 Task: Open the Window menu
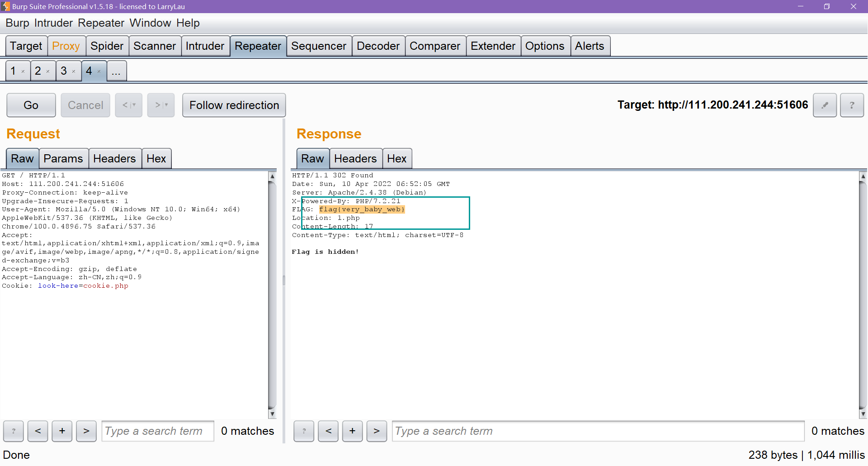[x=150, y=23]
